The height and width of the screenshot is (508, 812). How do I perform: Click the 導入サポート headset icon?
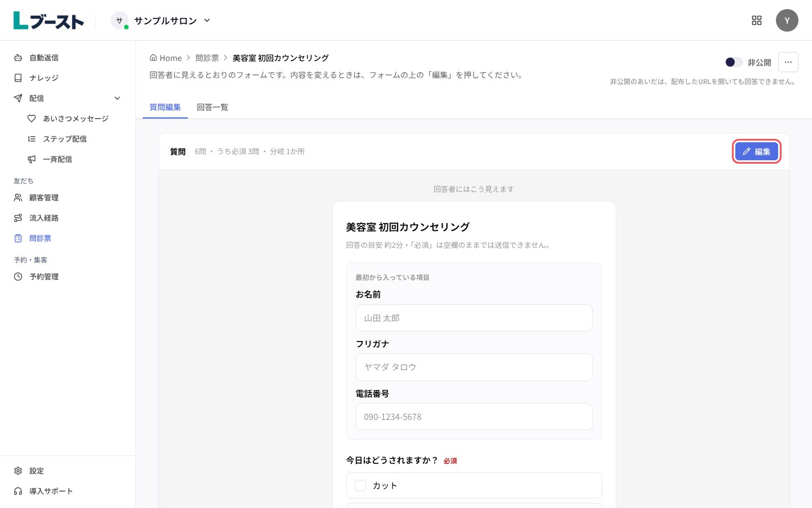18,491
